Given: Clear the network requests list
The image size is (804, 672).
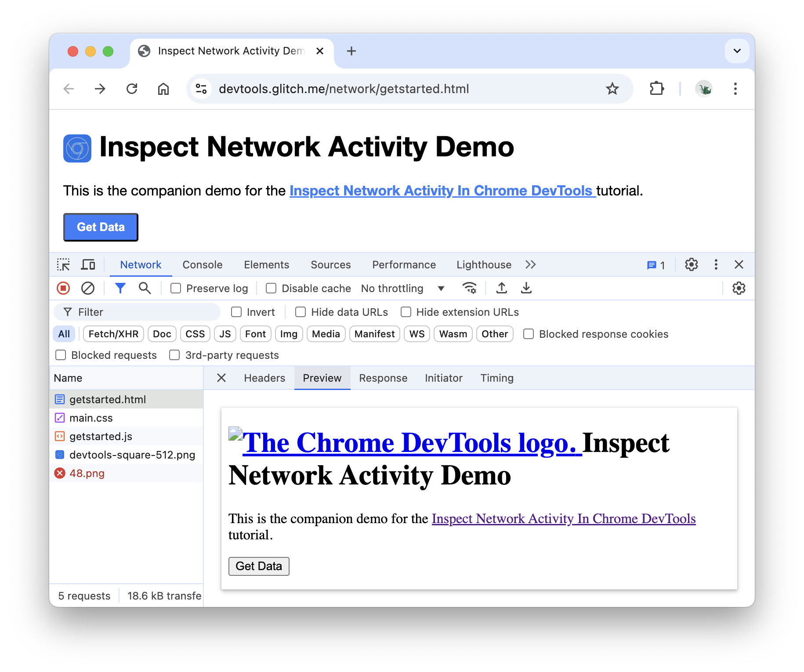Looking at the screenshot, I should pos(88,288).
